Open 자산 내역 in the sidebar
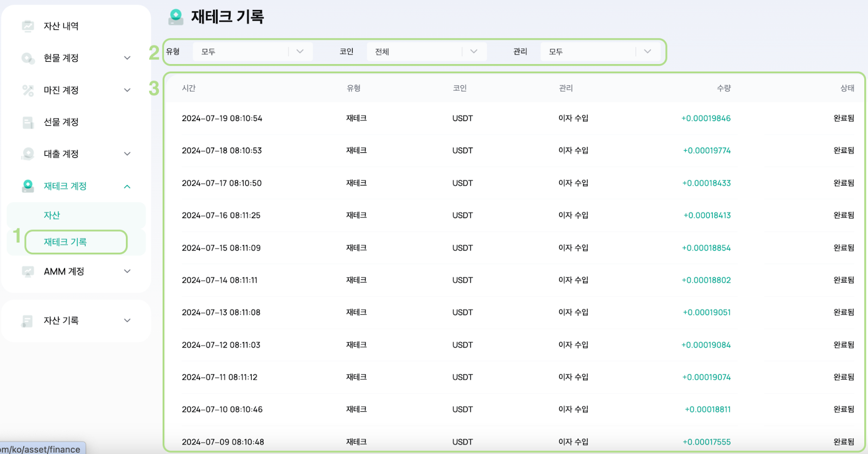The image size is (868, 454). tap(61, 26)
